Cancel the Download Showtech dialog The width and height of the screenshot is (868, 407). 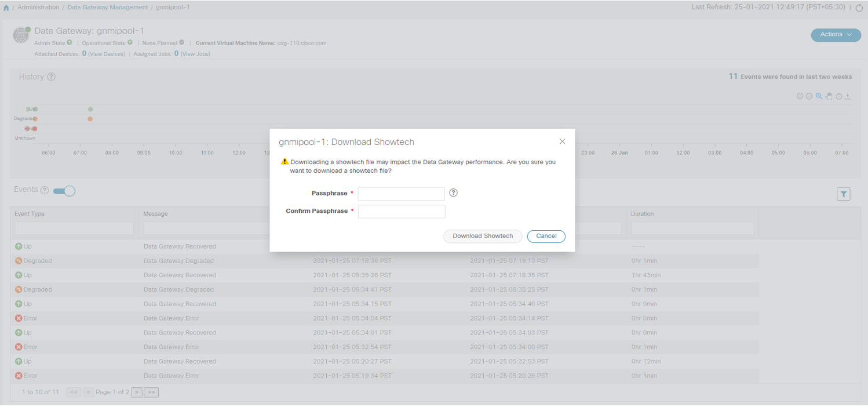coord(546,237)
